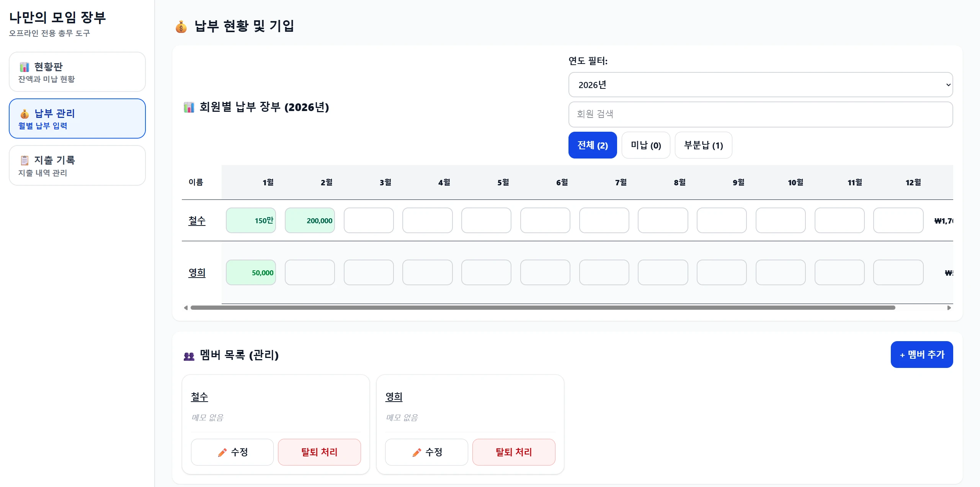Click the table scrollbar's left arrow
The image size is (980, 487).
(x=186, y=308)
